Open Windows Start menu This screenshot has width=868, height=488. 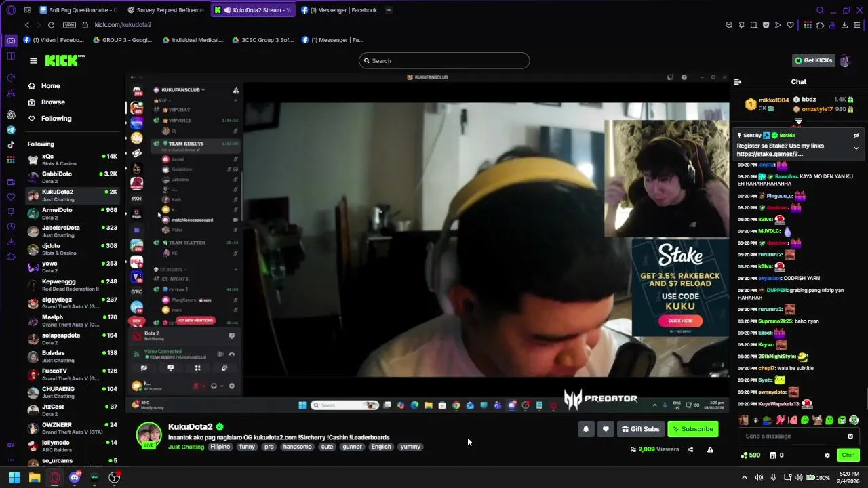[x=14, y=478]
